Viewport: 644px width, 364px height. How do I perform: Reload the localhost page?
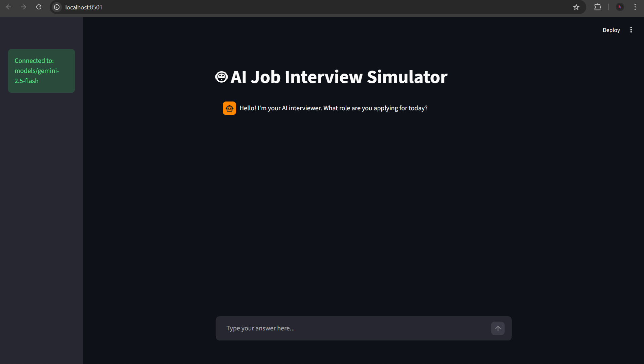39,7
